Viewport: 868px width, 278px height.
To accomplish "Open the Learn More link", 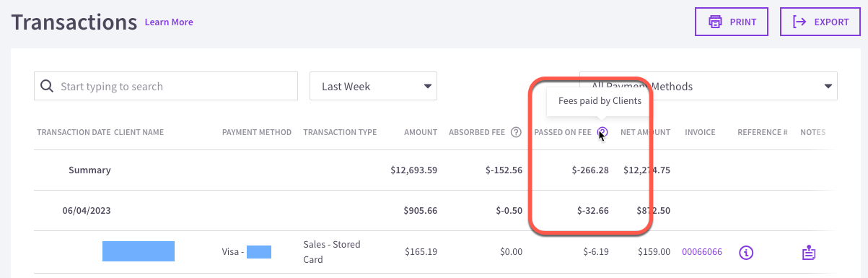I will pos(169,22).
